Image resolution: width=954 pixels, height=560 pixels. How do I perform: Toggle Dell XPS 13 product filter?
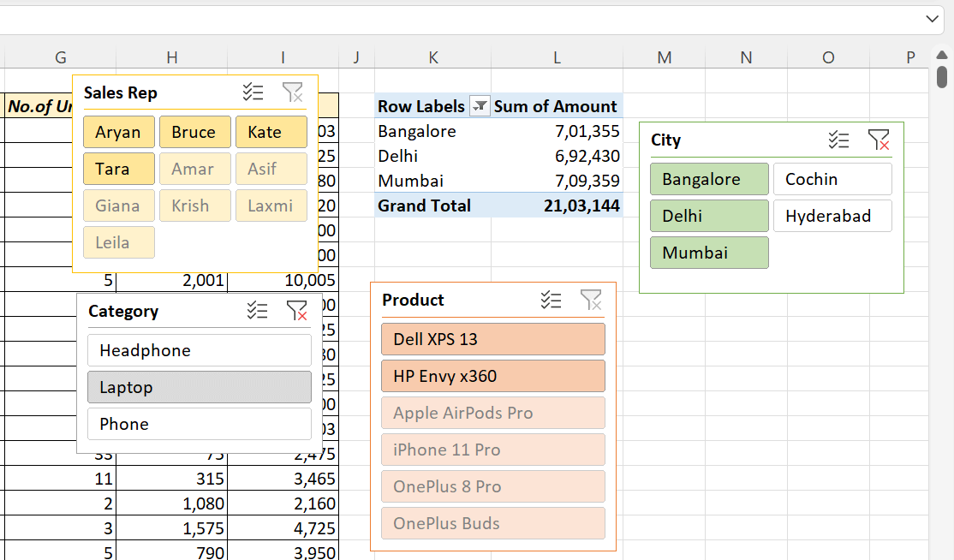point(492,339)
